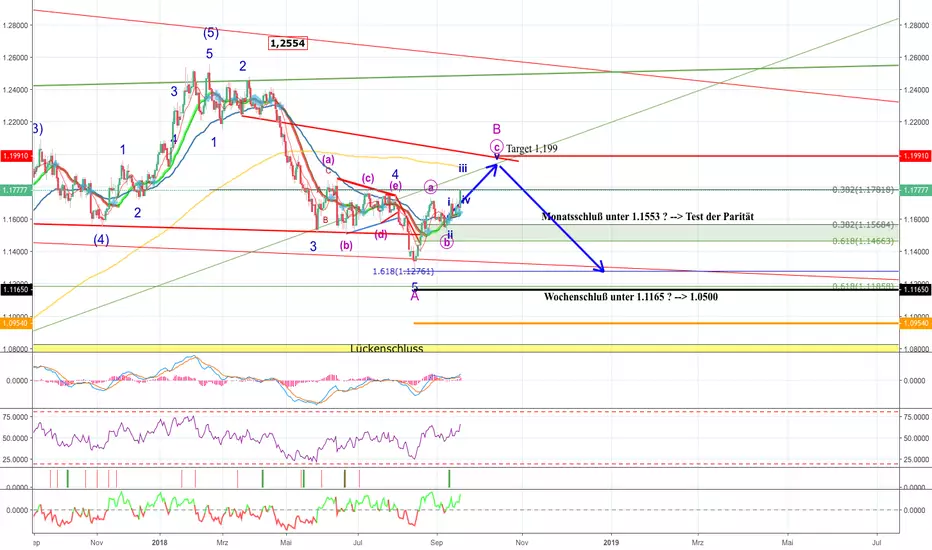932x550 pixels.
Task: Click the green 1.17777 tag on right axis
Action: pyautogui.click(x=915, y=190)
